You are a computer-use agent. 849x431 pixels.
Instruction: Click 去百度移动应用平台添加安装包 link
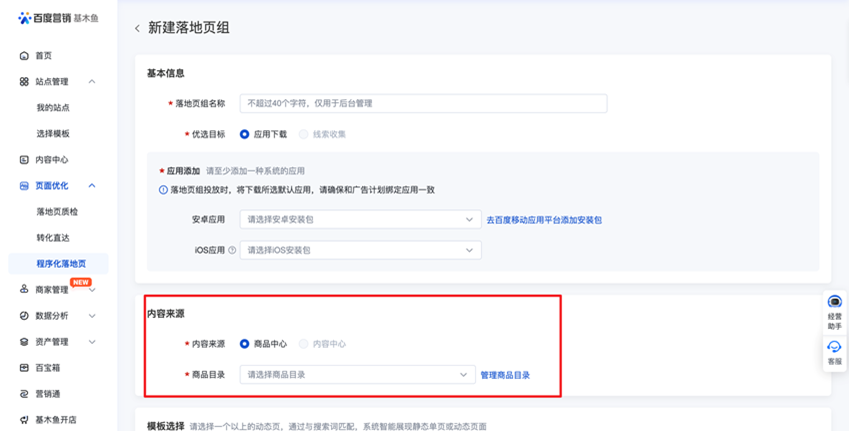544,220
